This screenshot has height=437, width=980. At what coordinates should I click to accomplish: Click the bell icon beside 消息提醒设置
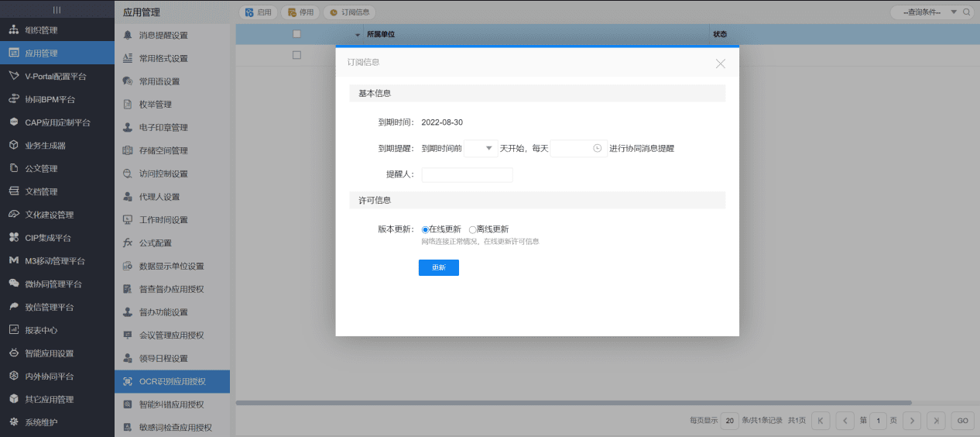click(x=128, y=35)
